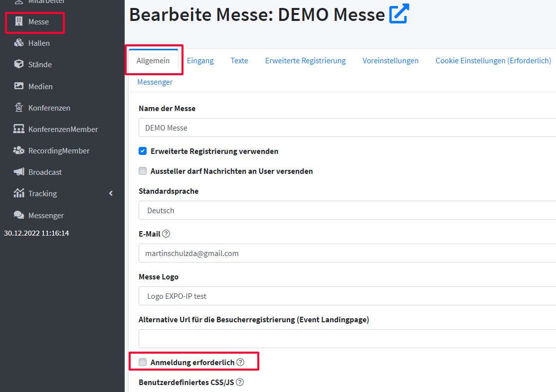Click the help icon beside Anmeldung erforderlich

pos(240,362)
